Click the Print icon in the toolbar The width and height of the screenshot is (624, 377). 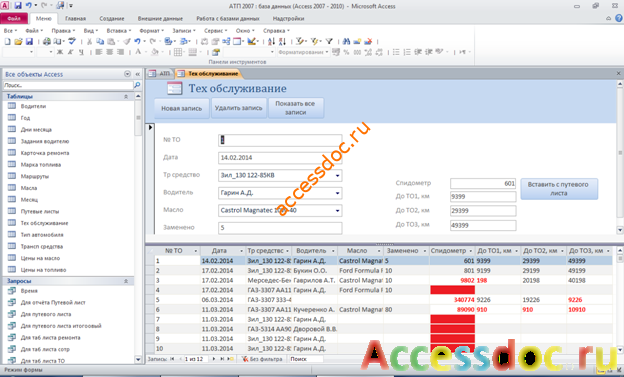47,41
